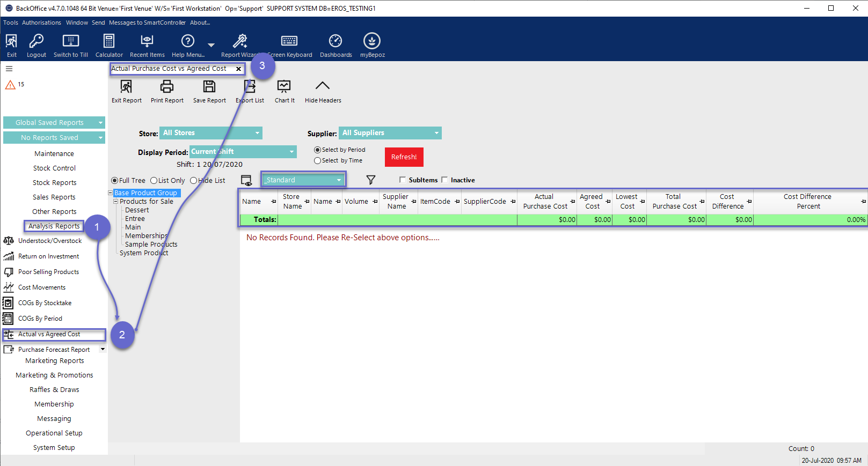Choose the Select by Time option
This screenshot has width=868, height=466.
point(318,161)
